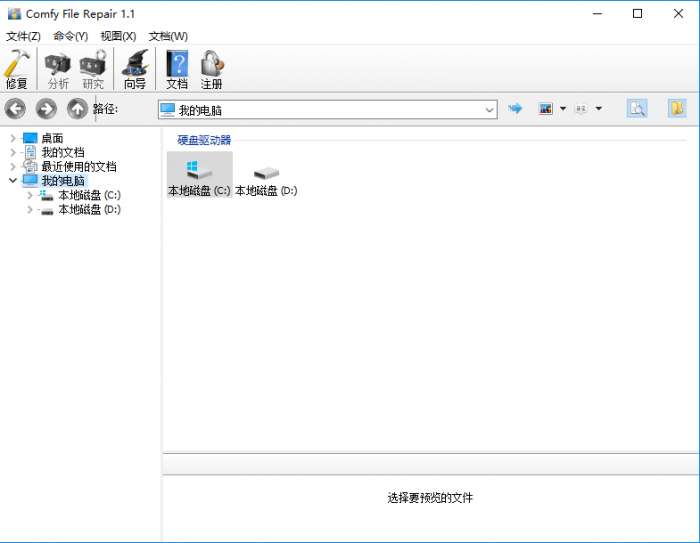The width and height of the screenshot is (700, 543).
Task: Select 本地磁盘 (D:) tree item
Action: (89, 209)
